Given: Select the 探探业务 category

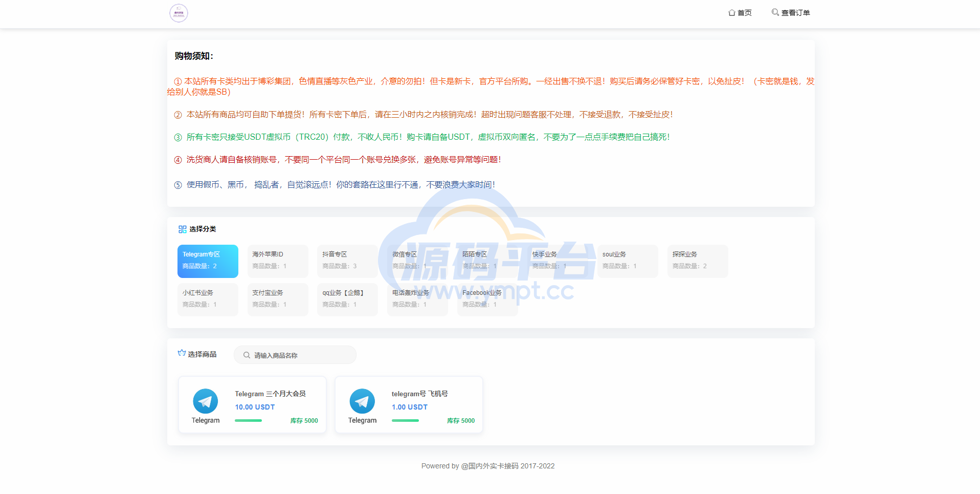Looking at the screenshot, I should tap(698, 261).
